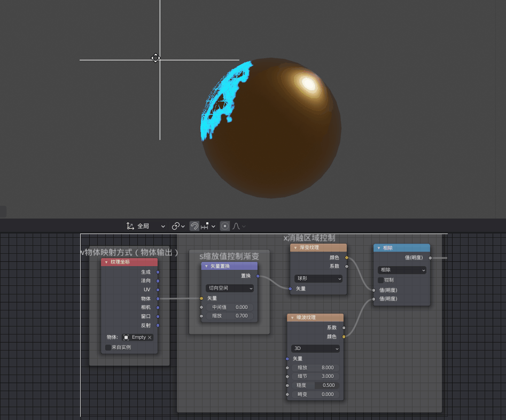Open the snap increment options dropdown
Image resolution: width=506 pixels, height=420 pixels.
[x=208, y=227]
